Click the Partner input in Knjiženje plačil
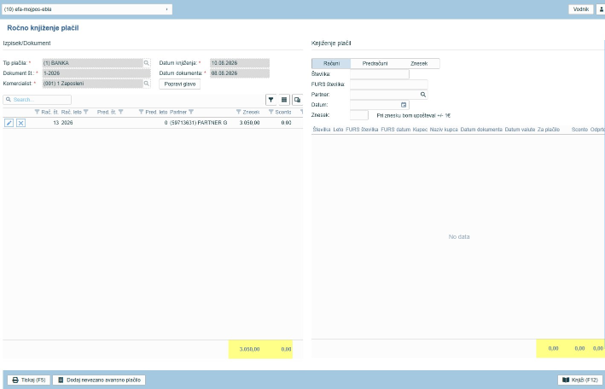This screenshot has width=605, height=389. (385, 95)
